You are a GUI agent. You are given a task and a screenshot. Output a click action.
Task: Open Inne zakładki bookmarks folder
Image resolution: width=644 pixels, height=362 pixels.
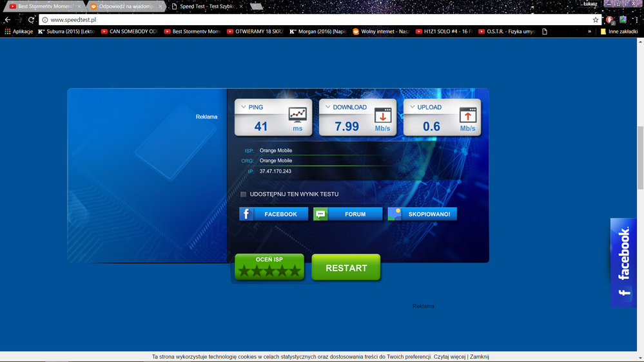click(619, 31)
